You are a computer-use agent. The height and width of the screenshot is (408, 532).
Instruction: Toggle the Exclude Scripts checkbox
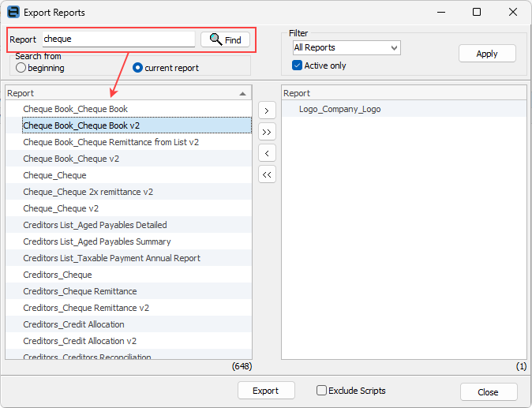coord(321,391)
